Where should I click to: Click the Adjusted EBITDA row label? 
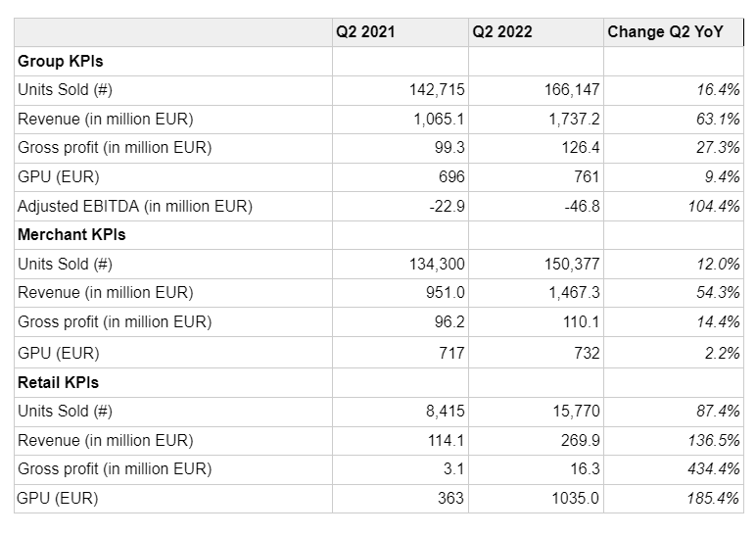pos(135,207)
